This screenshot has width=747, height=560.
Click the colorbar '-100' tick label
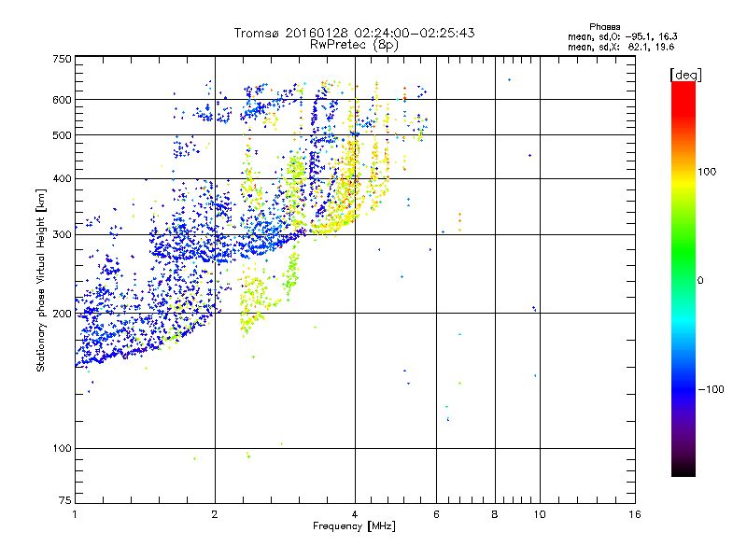712,389
